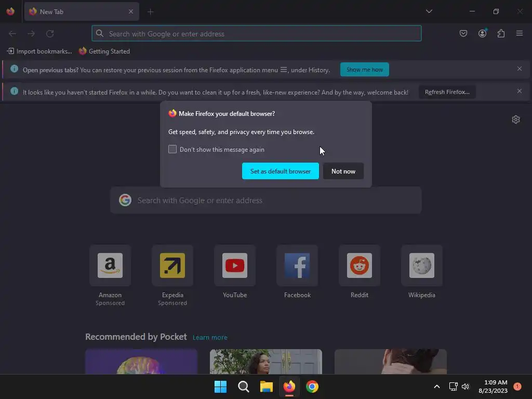Dismiss the Open previous tabs notification
The image size is (532, 399).
pyautogui.click(x=519, y=69)
